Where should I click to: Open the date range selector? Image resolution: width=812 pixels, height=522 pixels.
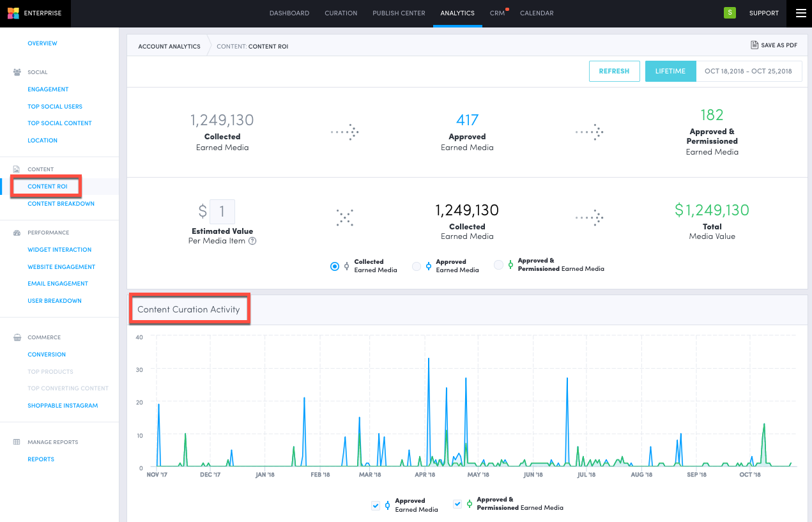tap(749, 71)
